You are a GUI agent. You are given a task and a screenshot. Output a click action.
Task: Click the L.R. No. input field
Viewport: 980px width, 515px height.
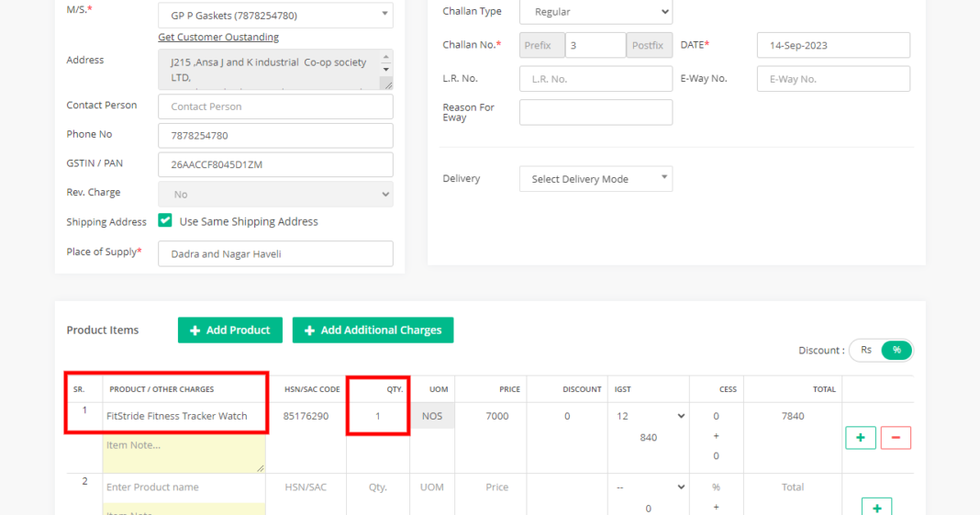[x=596, y=79]
